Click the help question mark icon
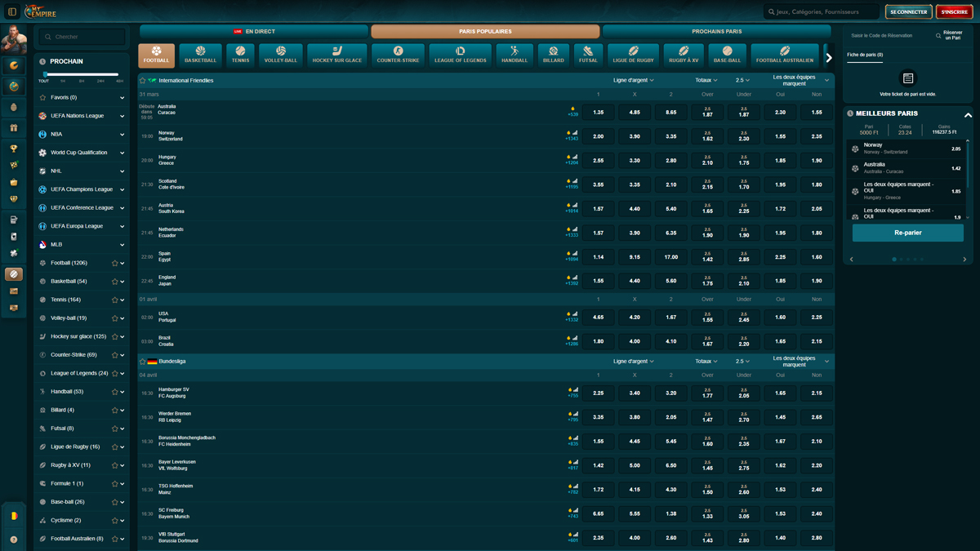Viewport: 980px width, 551px height. (x=13, y=539)
